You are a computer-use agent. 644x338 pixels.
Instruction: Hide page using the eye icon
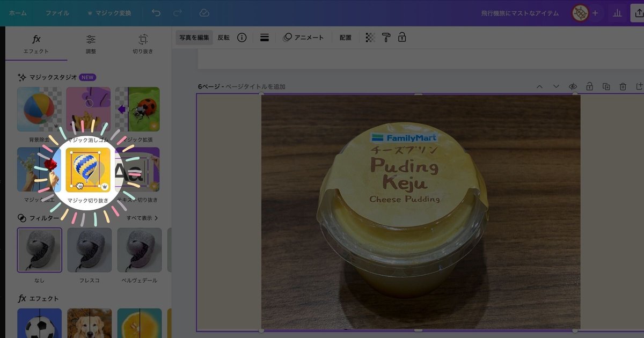pos(573,86)
